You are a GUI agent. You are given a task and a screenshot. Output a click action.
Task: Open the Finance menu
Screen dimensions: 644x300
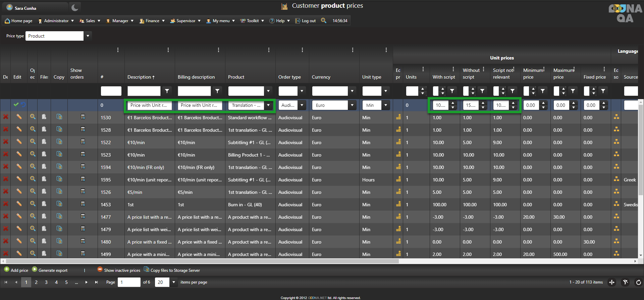(x=152, y=21)
